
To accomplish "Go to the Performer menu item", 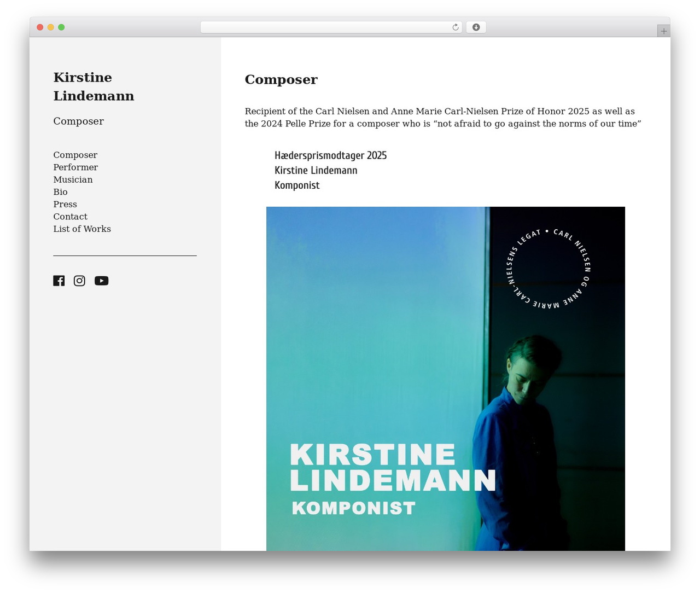I will coord(75,167).
